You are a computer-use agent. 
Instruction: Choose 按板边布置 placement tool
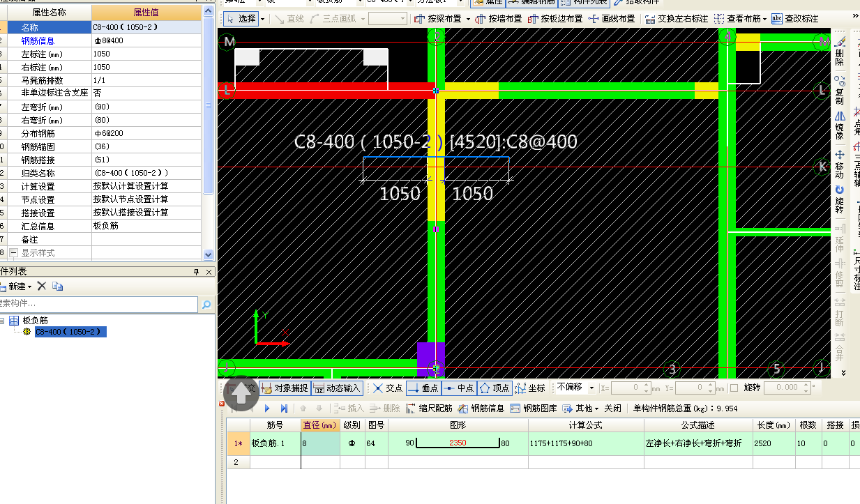(556, 19)
